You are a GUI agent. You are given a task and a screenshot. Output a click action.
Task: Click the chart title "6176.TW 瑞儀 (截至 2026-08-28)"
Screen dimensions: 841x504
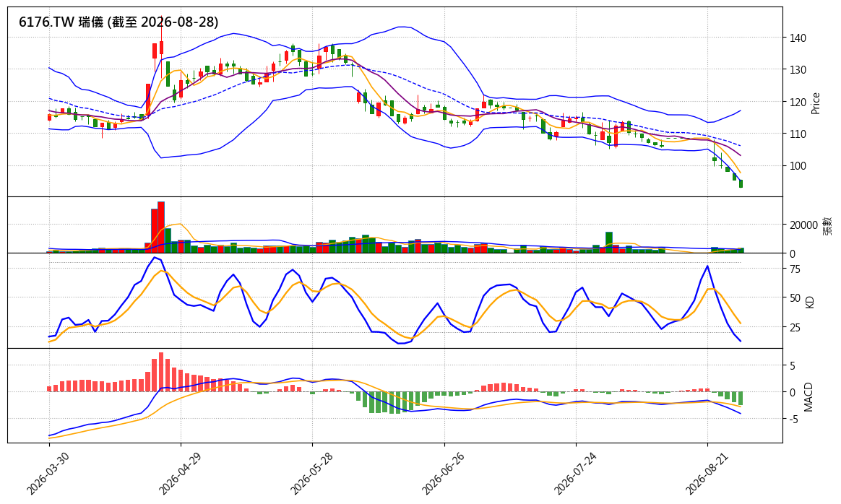tap(118, 22)
